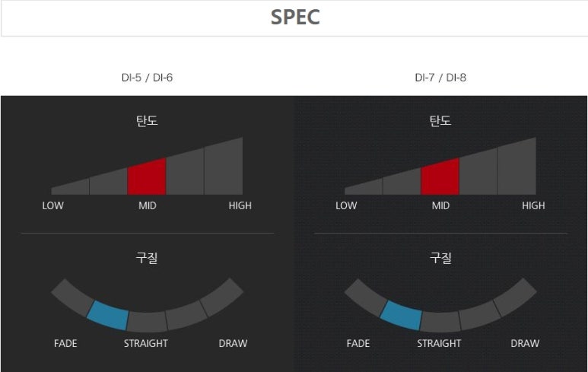This screenshot has width=588, height=372.
Task: Click the red MID trajectory segment under DI-5 / DI-6
Action: 147,178
